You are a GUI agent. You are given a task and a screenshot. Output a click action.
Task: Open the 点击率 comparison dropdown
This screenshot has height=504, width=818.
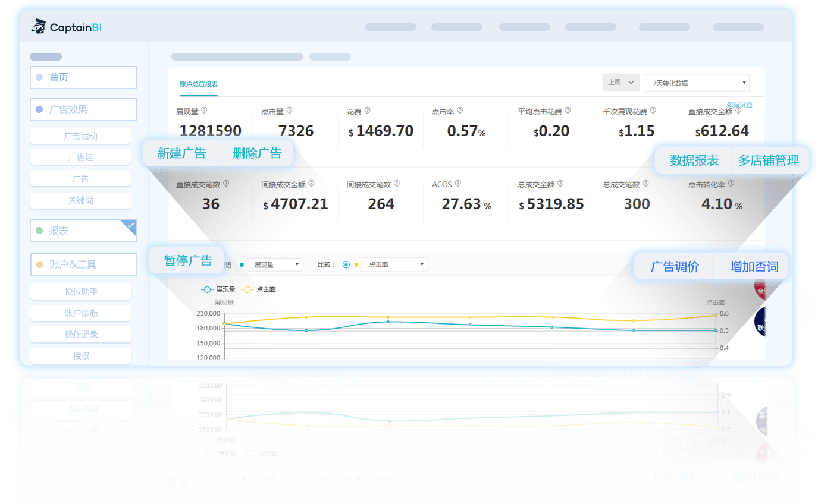[394, 264]
